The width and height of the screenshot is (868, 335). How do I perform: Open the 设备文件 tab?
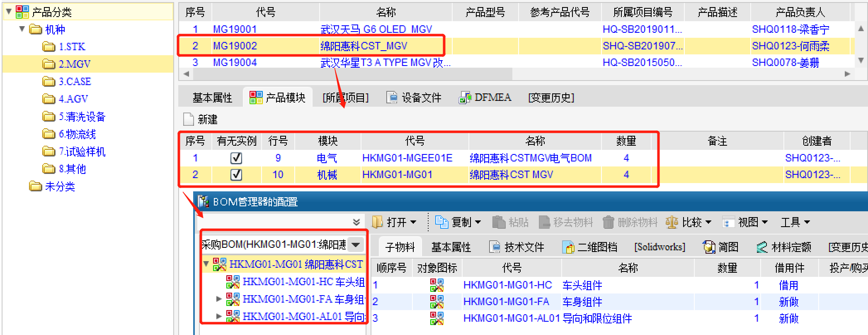pos(414,98)
